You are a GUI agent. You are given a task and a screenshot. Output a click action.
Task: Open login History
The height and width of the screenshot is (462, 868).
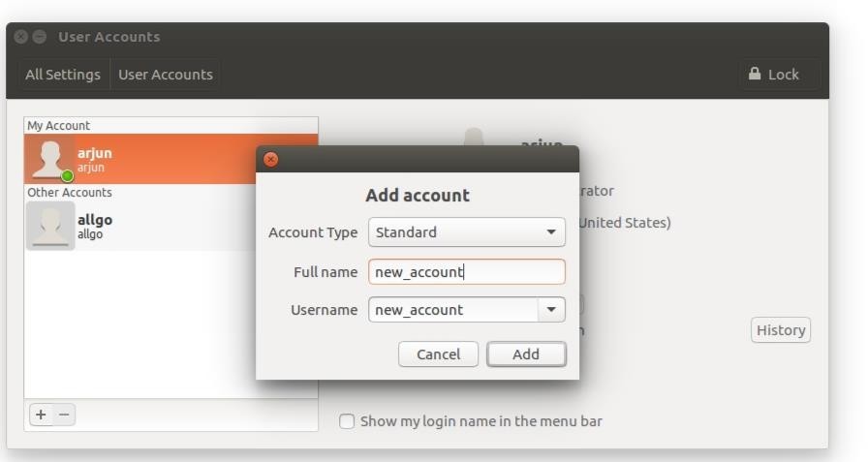781,329
